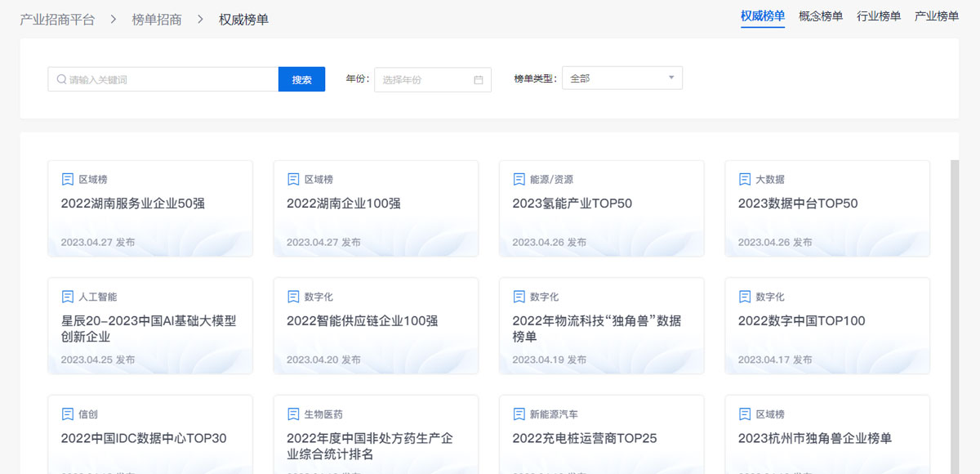Switch to the 产业榜单 tab
This screenshot has height=474, width=980.
(x=936, y=15)
